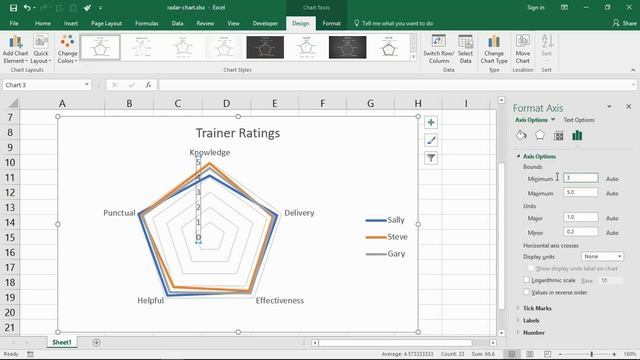Open the Insert tab
640x360 pixels.
(x=71, y=23)
